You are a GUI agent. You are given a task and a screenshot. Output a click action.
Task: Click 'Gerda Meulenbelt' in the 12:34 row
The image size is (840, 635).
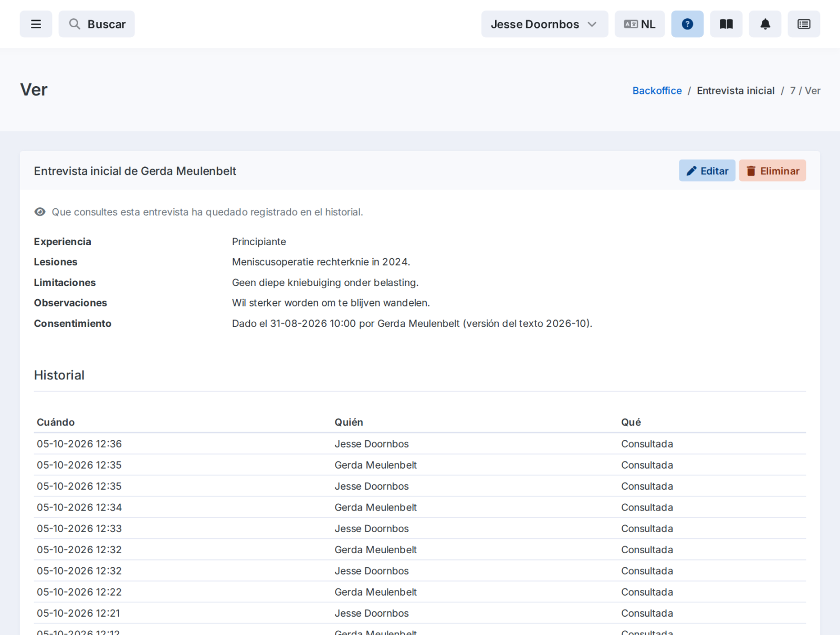(376, 507)
